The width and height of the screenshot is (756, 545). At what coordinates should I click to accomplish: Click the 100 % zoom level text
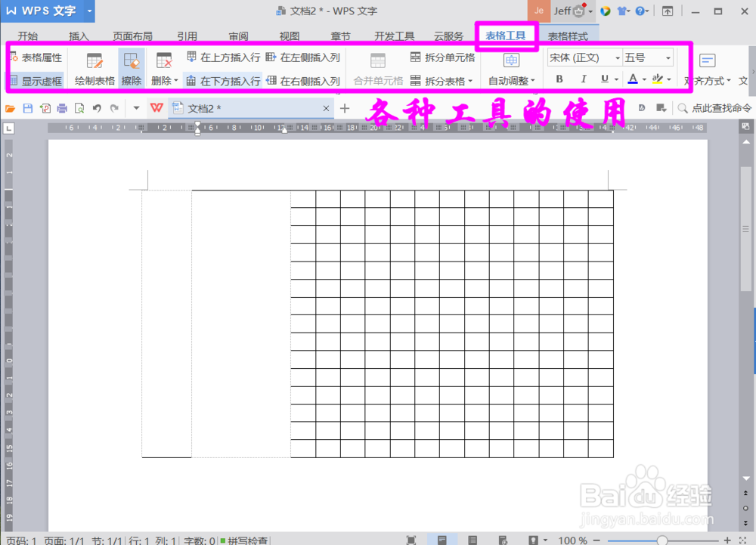[x=572, y=540]
